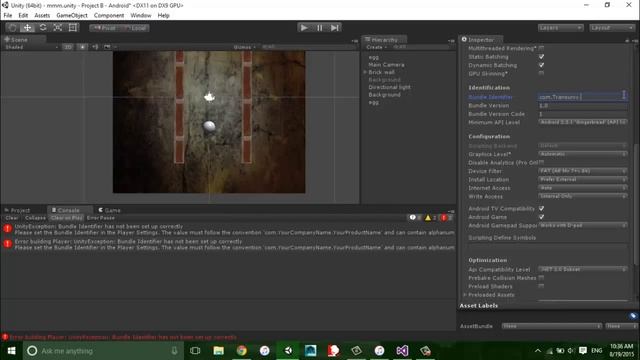Toggle Preload Shaders checkbox
Screen dimensions: 640x360
point(541,286)
